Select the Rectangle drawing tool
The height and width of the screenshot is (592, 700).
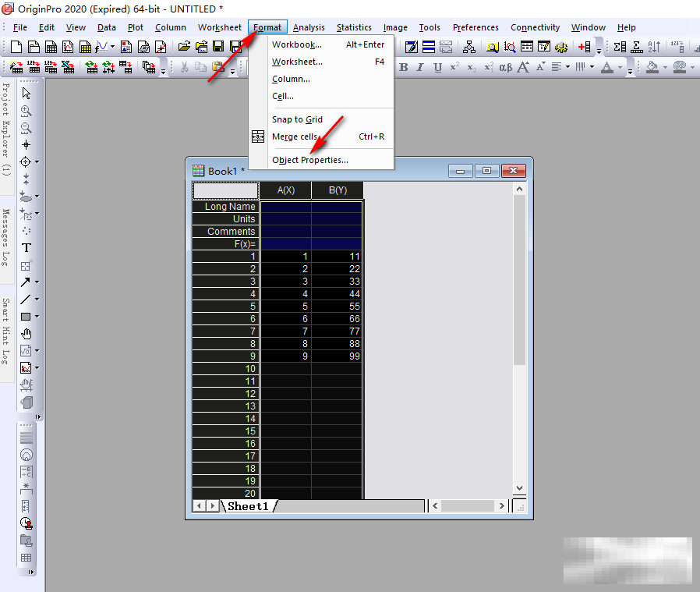[x=26, y=317]
